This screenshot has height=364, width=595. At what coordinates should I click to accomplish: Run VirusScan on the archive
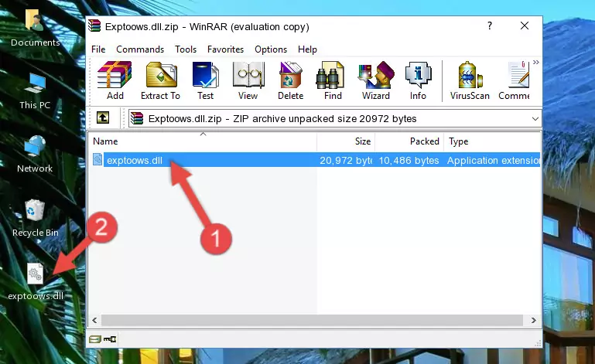[470, 81]
